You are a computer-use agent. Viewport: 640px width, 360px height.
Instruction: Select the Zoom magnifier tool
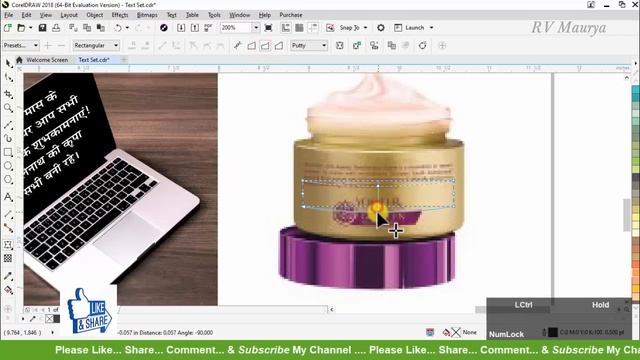[9, 108]
